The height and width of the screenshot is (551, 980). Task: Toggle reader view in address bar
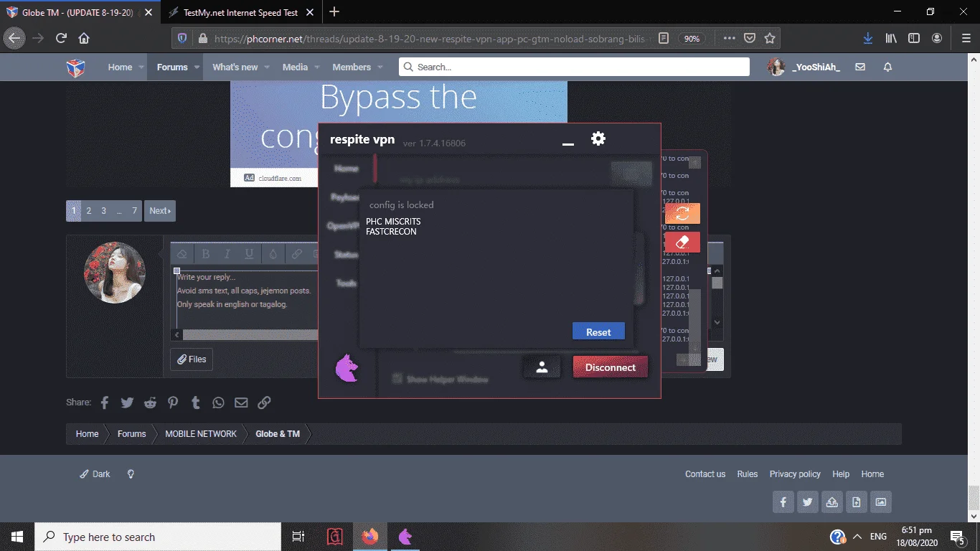pos(664,38)
